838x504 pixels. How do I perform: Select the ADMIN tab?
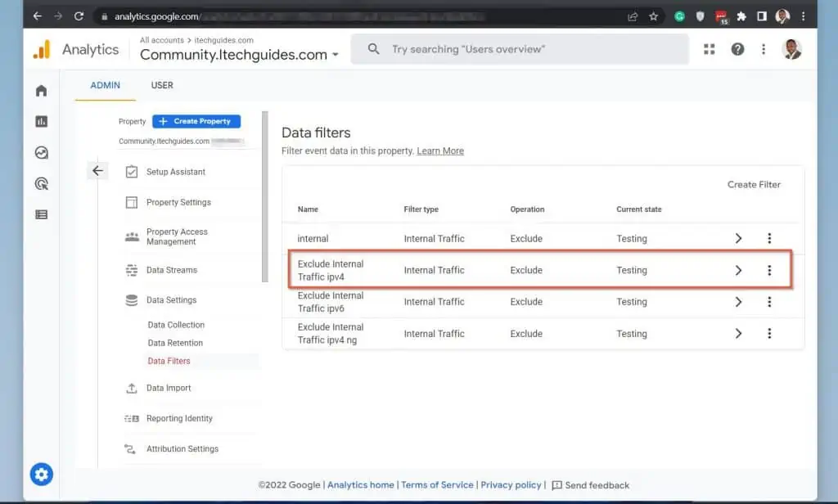click(x=106, y=85)
